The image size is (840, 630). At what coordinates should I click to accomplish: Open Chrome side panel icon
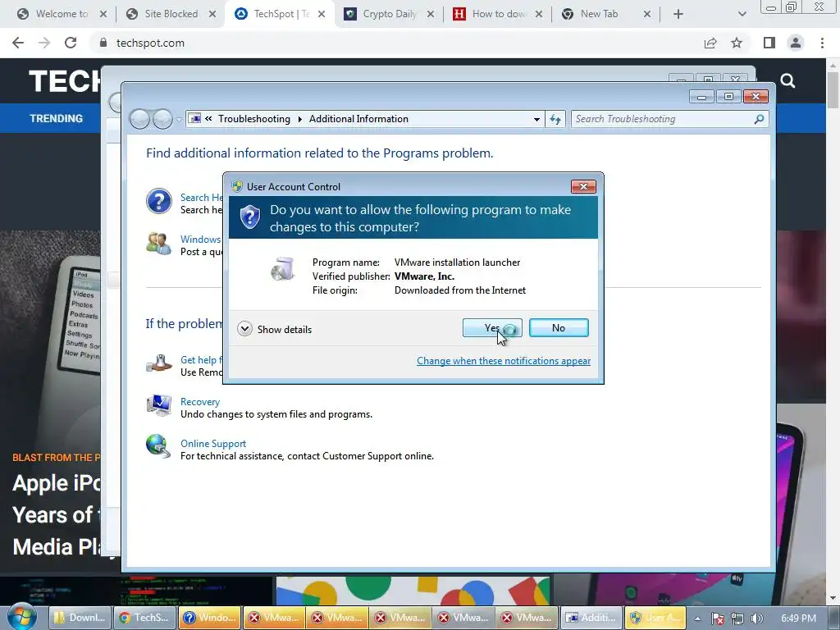769,43
